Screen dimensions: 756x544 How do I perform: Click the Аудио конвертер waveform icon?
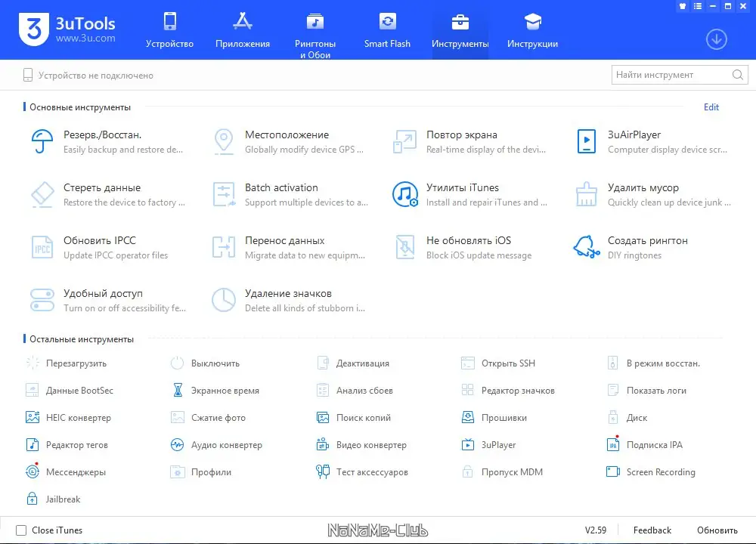point(178,444)
